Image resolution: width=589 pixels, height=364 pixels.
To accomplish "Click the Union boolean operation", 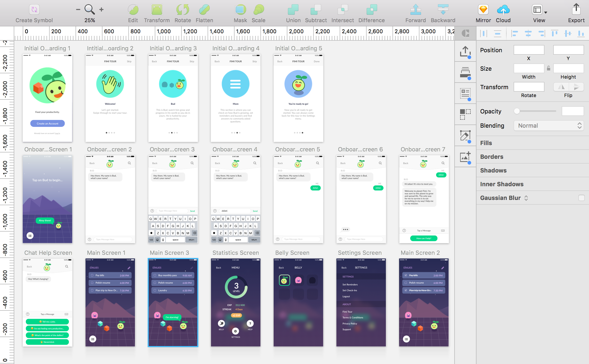I will click(x=293, y=10).
